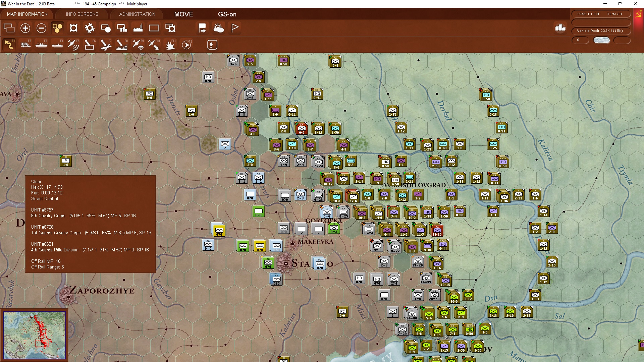This screenshot has height=362, width=644.
Task: Click the gear cog icon in toolbar
Action: pyautogui.click(x=90, y=28)
